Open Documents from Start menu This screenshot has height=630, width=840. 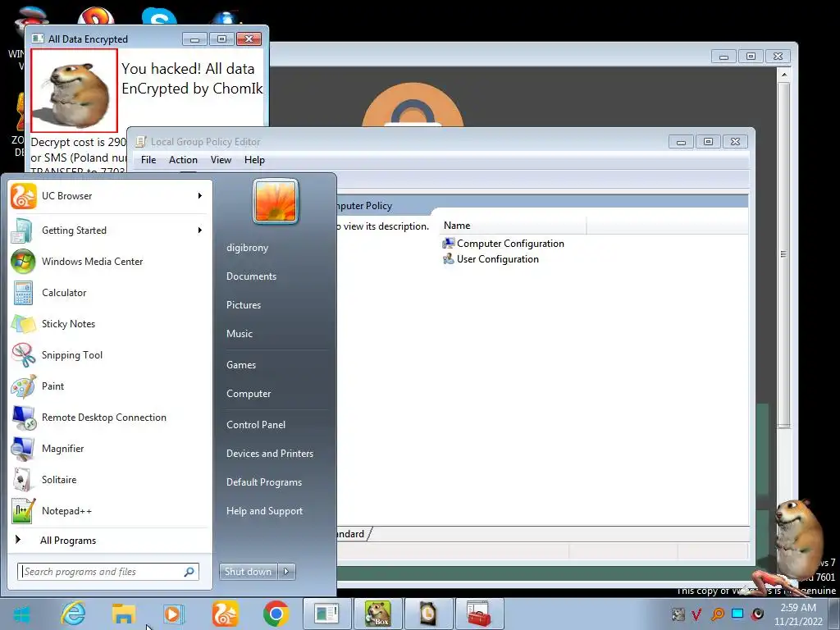coord(251,276)
